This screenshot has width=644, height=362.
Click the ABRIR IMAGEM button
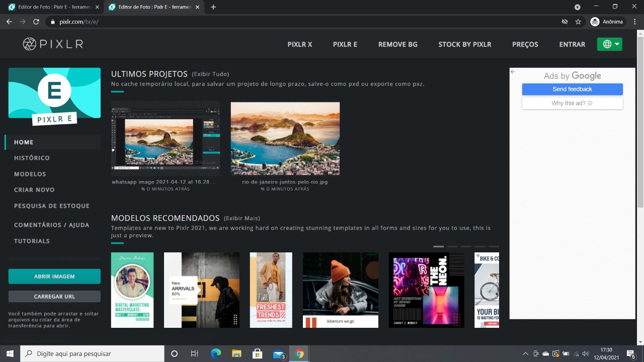(54, 277)
